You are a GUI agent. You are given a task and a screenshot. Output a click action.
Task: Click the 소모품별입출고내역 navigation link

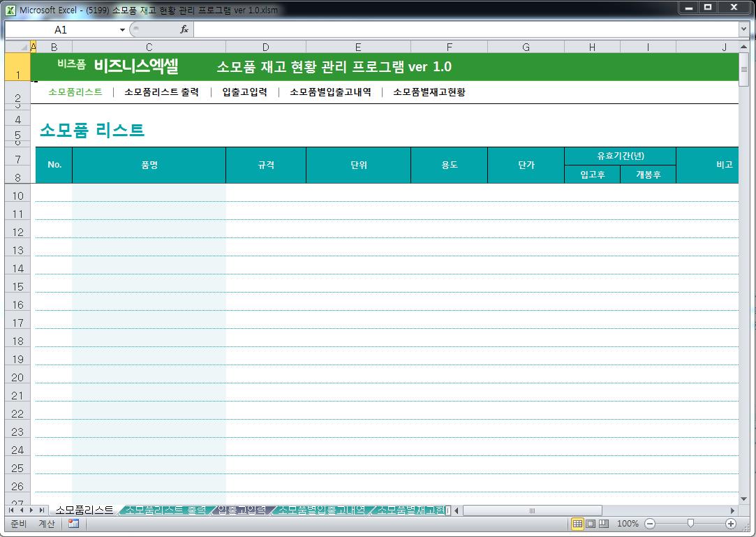330,92
